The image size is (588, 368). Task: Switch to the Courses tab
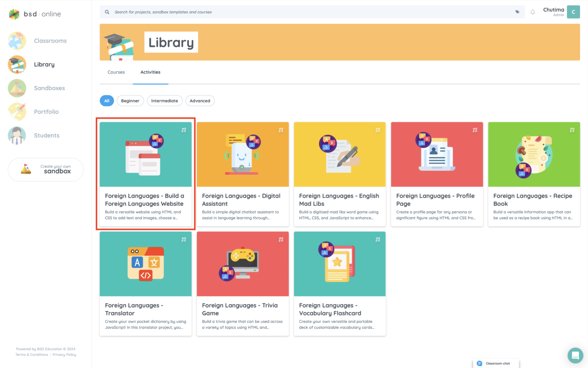pyautogui.click(x=116, y=72)
